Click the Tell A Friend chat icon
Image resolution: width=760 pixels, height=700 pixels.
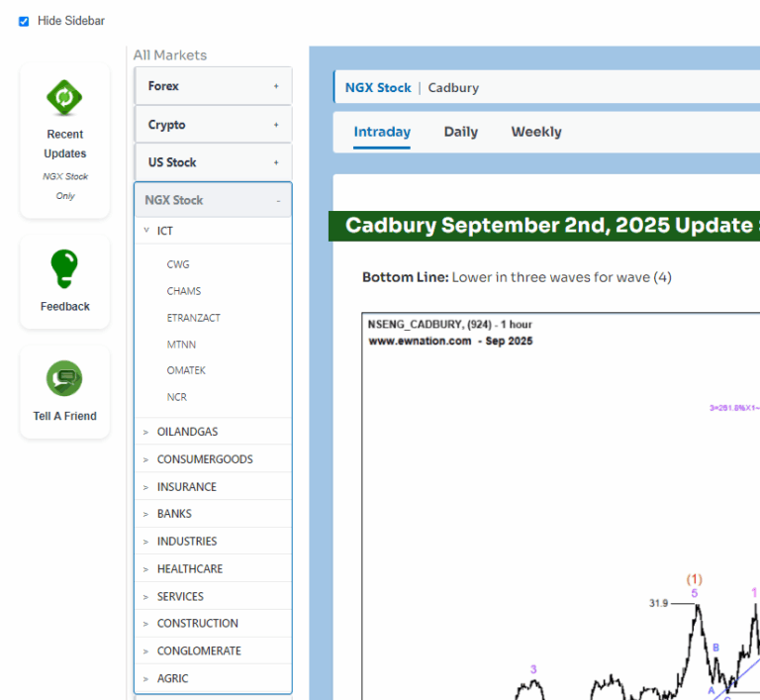(64, 378)
